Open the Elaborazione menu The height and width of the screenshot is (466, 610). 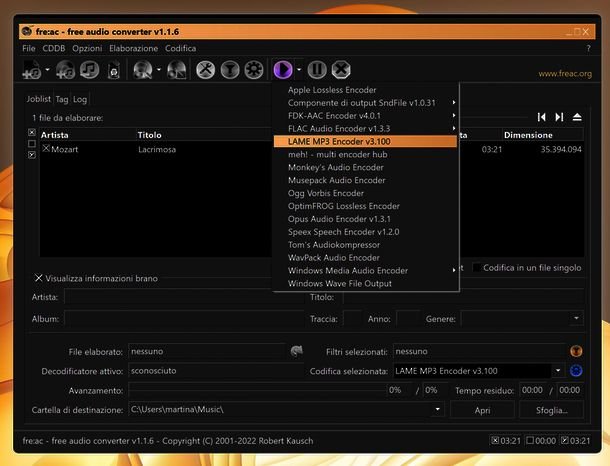pos(133,48)
